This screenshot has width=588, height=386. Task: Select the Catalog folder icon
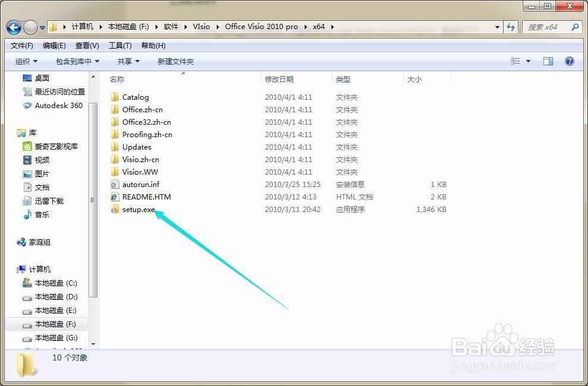click(x=115, y=97)
